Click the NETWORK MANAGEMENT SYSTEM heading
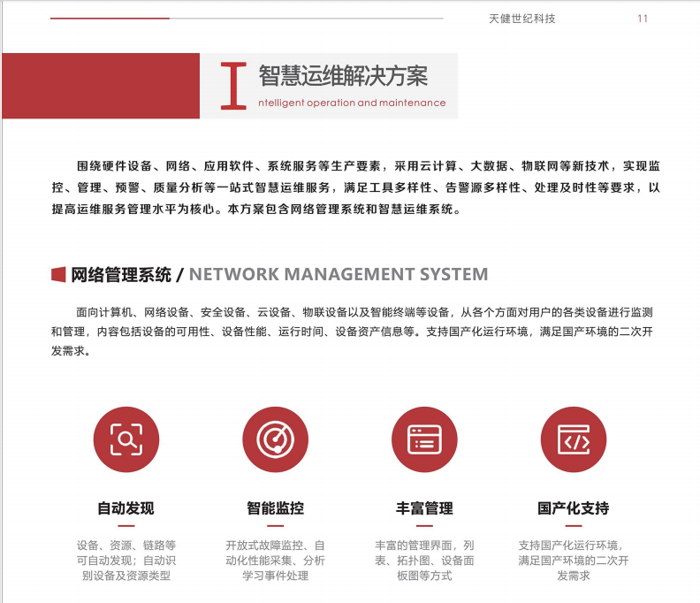 [339, 274]
